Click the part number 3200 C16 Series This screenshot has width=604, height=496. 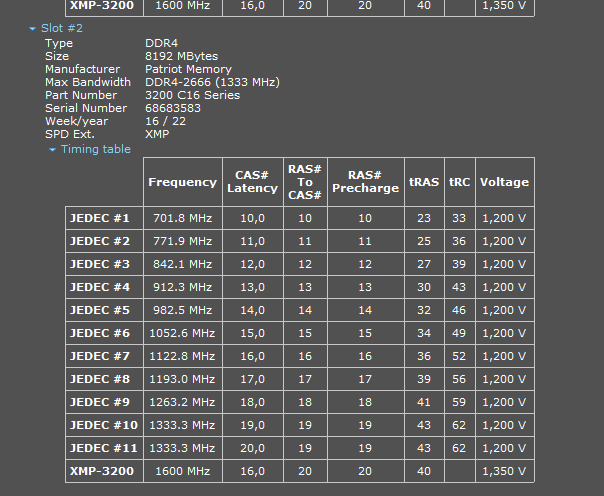click(x=192, y=95)
